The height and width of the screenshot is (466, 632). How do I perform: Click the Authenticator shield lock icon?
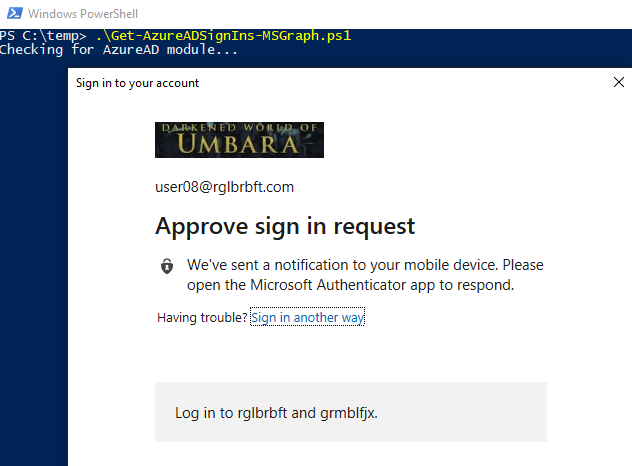167,267
